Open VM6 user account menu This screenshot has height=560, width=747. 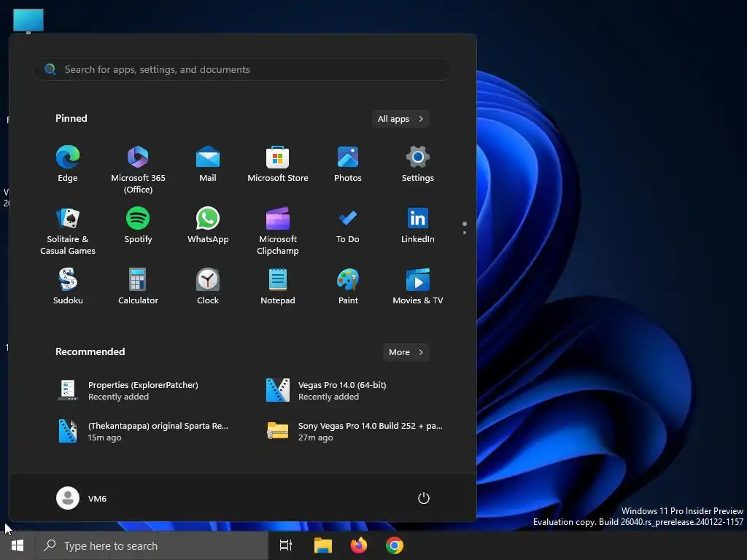[x=82, y=498]
